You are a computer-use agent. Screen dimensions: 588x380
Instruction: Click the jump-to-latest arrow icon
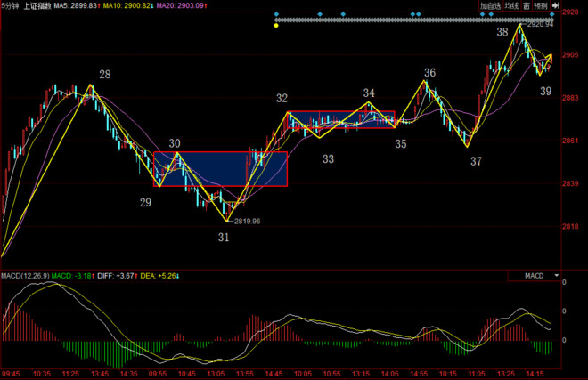click(x=556, y=5)
